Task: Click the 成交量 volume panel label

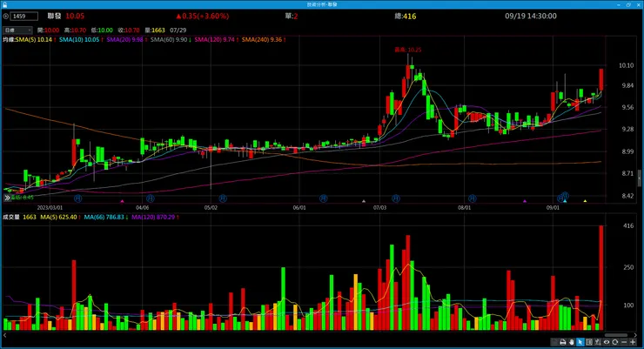Action: click(x=11, y=218)
